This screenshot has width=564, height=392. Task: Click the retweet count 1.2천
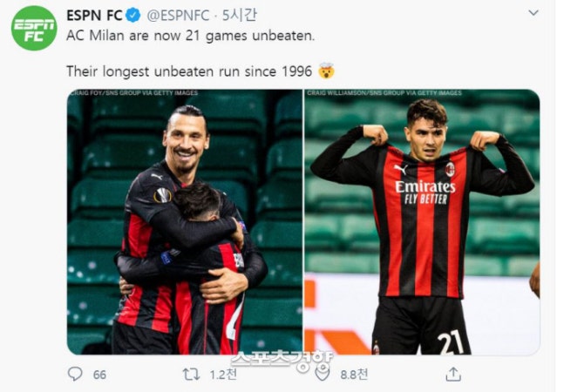coord(223,375)
